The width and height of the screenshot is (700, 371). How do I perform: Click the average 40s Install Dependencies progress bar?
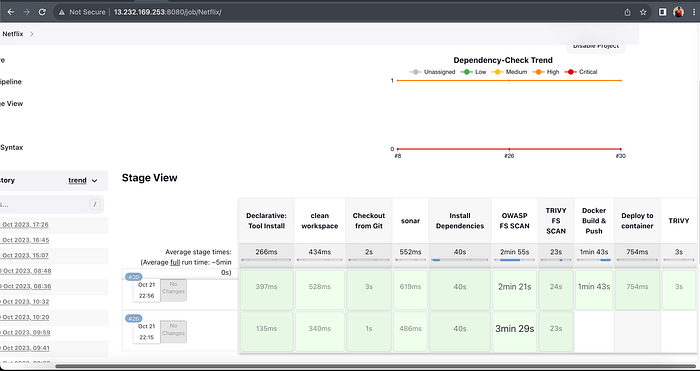460,259
